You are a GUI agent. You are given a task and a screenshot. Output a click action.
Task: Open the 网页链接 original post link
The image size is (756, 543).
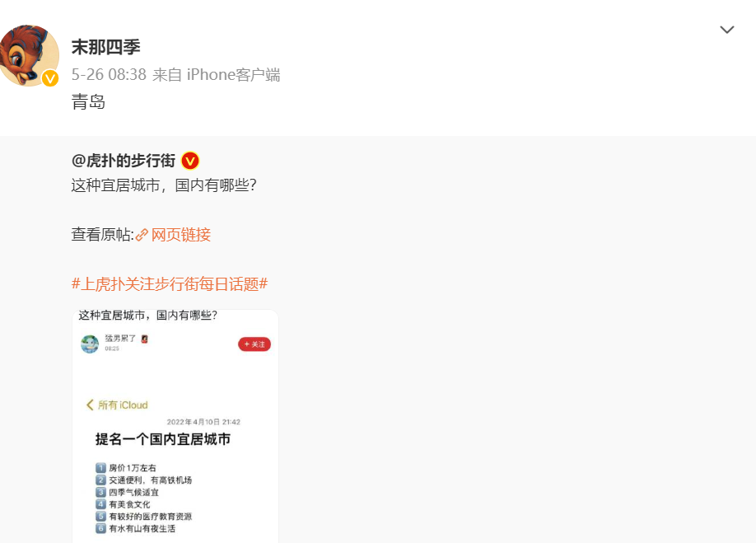[181, 235]
